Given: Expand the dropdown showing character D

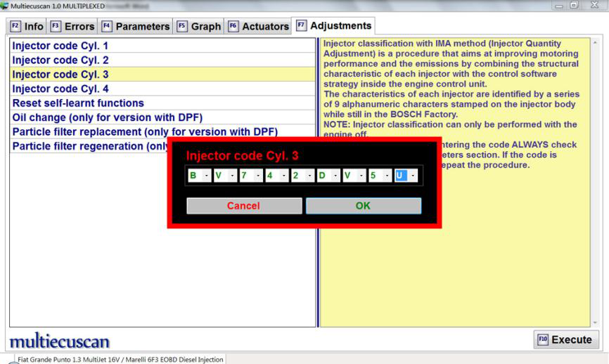Looking at the screenshot, I should pyautogui.click(x=335, y=176).
